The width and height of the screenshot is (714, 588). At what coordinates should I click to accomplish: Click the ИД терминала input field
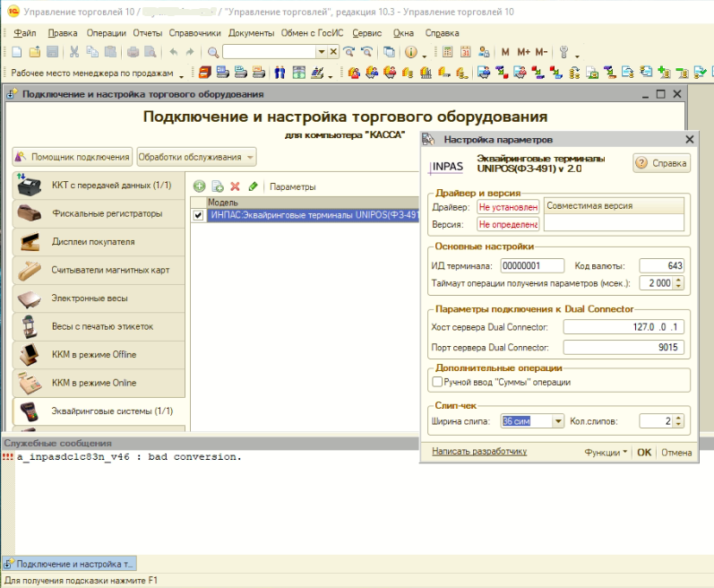(x=532, y=265)
